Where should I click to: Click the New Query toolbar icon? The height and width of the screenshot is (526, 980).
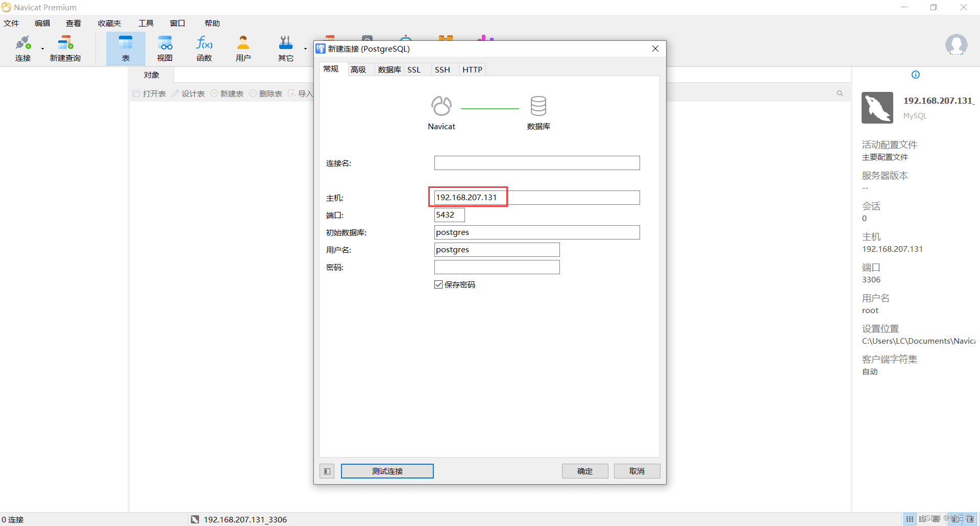pos(65,49)
